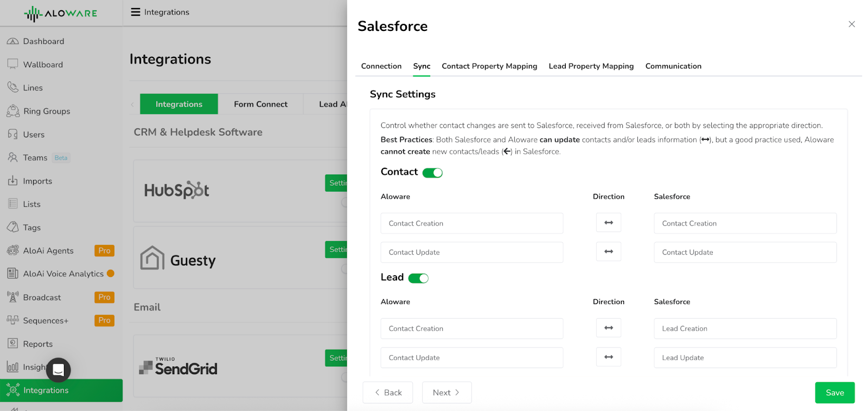Click the Aloware logo
This screenshot has width=868, height=411.
61,14
